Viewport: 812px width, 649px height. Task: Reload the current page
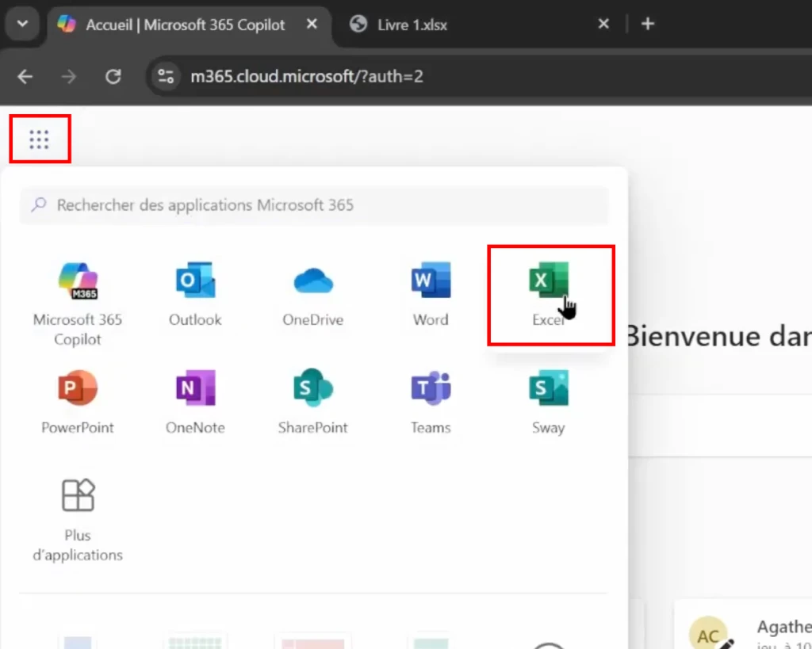pyautogui.click(x=113, y=77)
